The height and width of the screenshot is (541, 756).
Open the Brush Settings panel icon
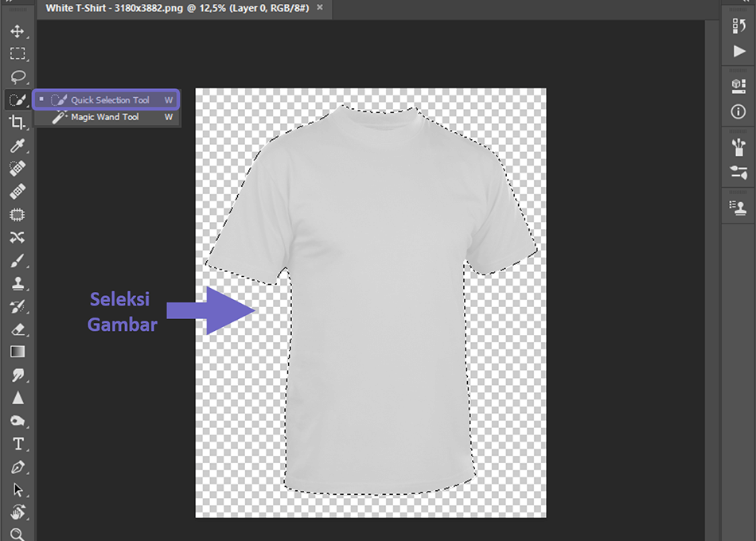pyautogui.click(x=738, y=172)
